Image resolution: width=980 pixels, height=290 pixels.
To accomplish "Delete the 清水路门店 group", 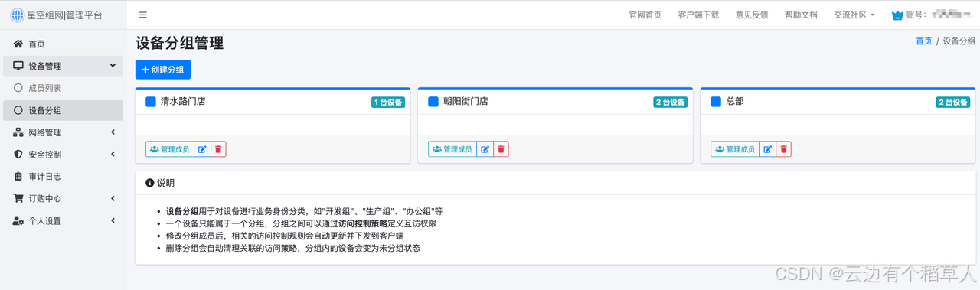I will (x=218, y=149).
